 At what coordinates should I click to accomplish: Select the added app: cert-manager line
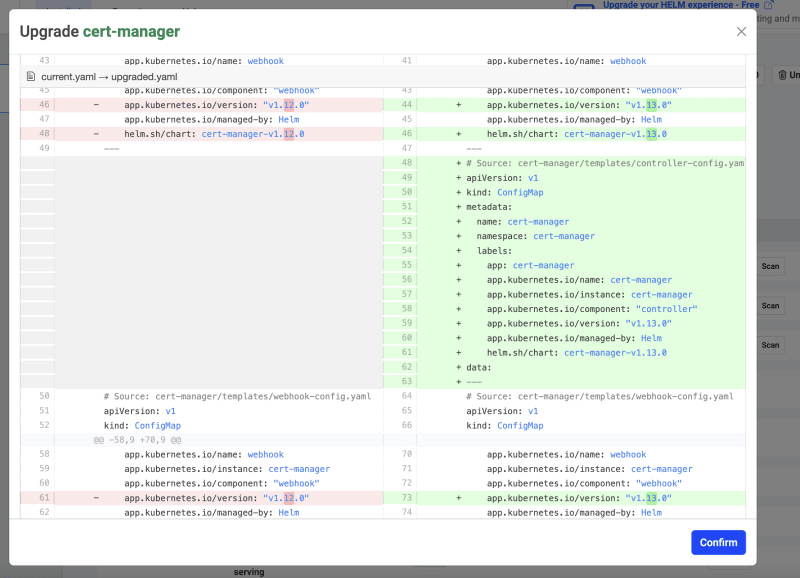564,265
